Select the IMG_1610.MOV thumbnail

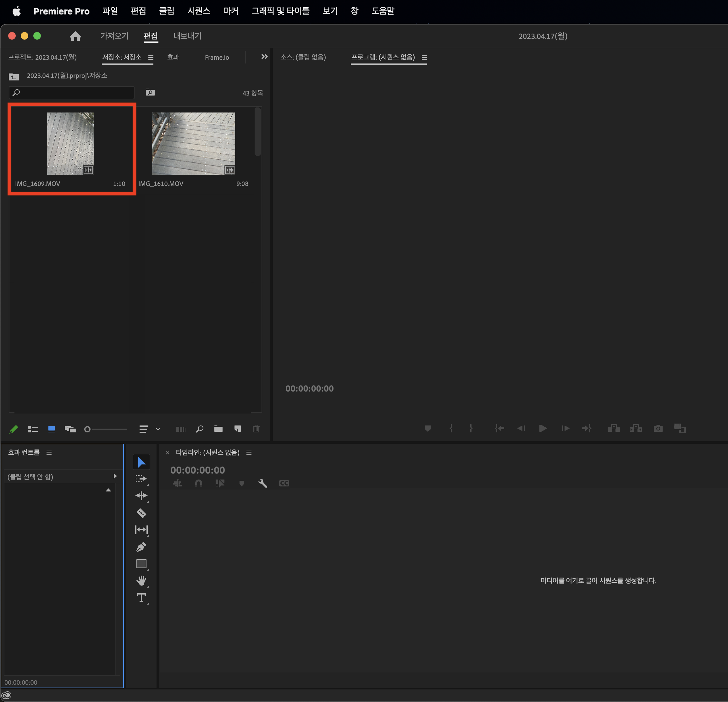[193, 144]
